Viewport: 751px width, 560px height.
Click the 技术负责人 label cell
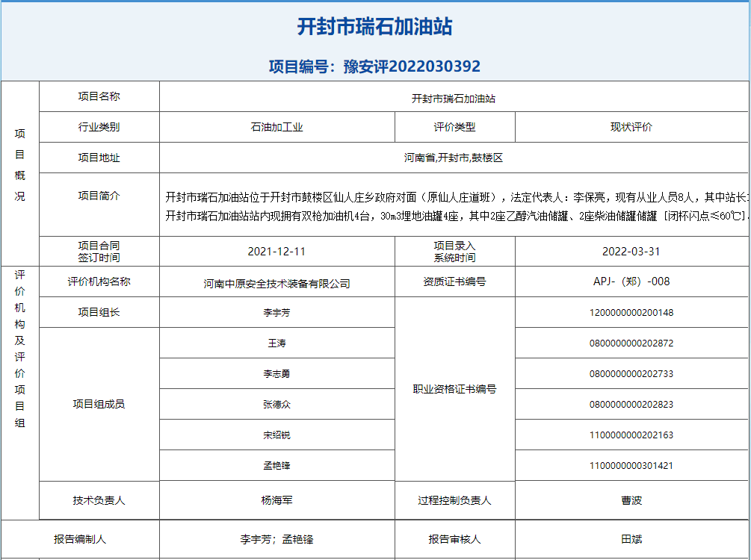[99, 500]
